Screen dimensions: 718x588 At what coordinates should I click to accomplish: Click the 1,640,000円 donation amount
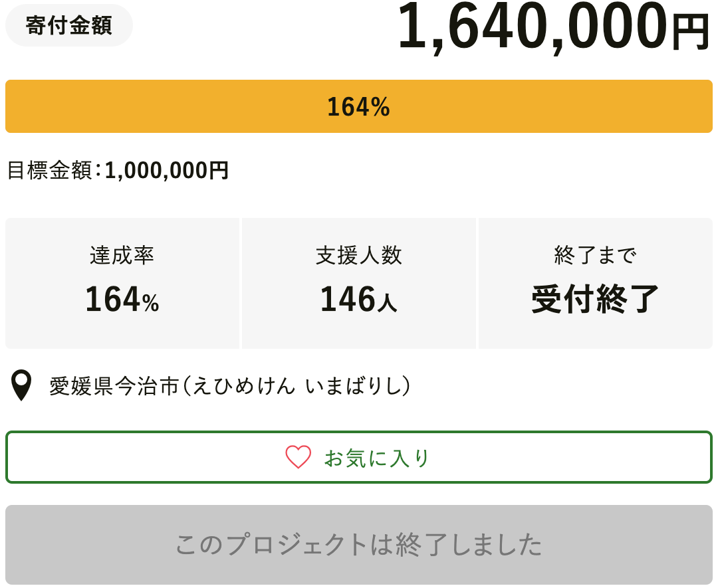554,27
